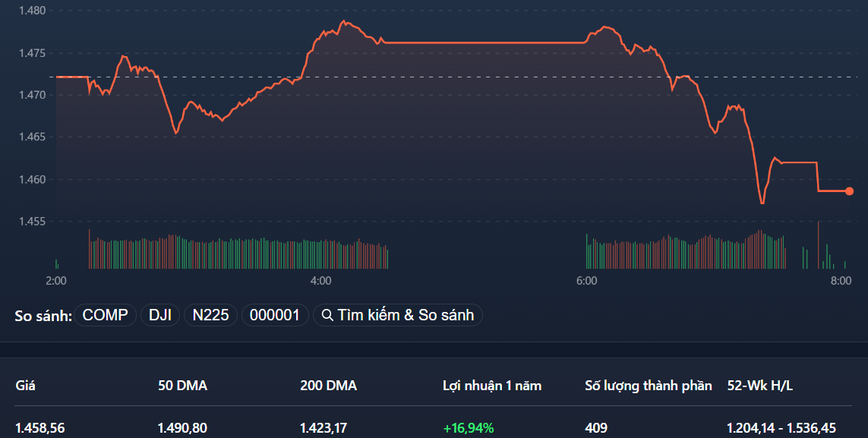Select the 6:00 time axis marker

[586, 281]
